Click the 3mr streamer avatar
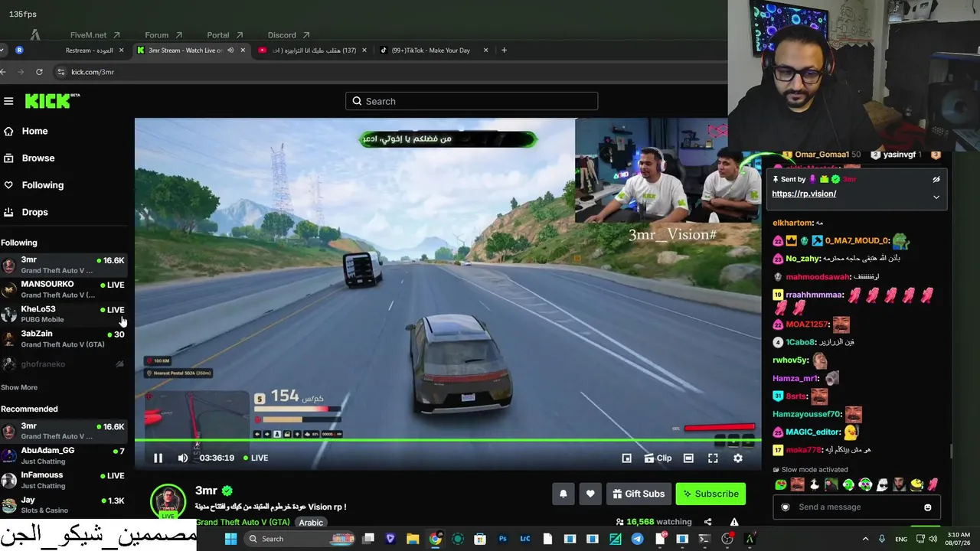The image size is (980, 551). click(x=168, y=502)
